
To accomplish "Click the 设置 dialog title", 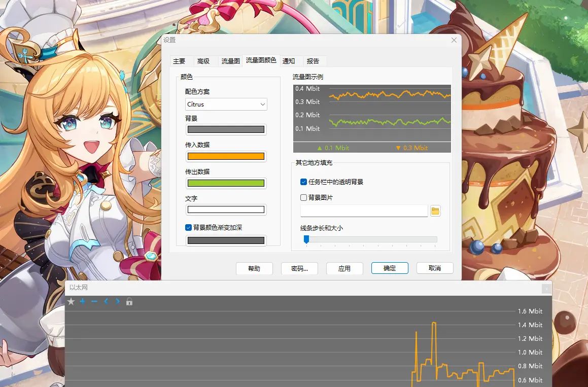I will [x=169, y=40].
